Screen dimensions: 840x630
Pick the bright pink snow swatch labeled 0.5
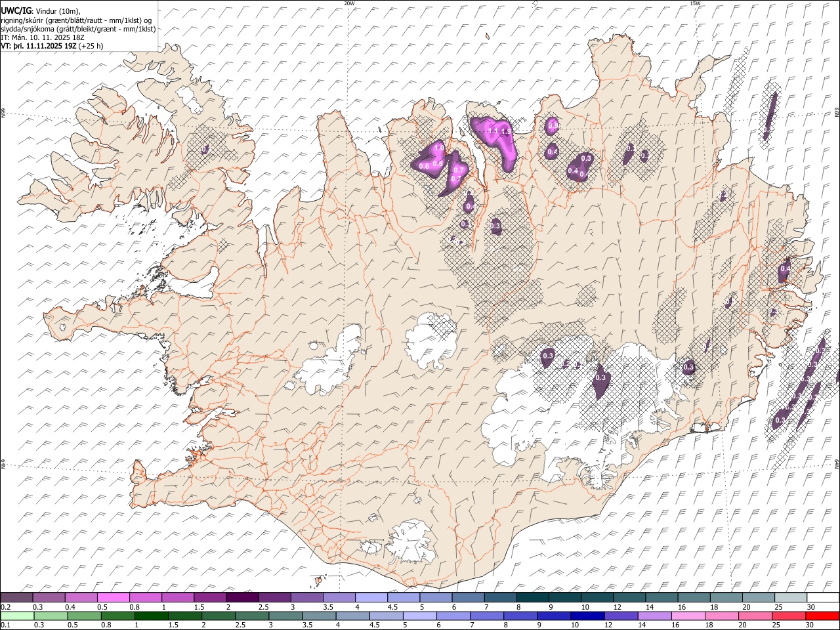(x=114, y=597)
